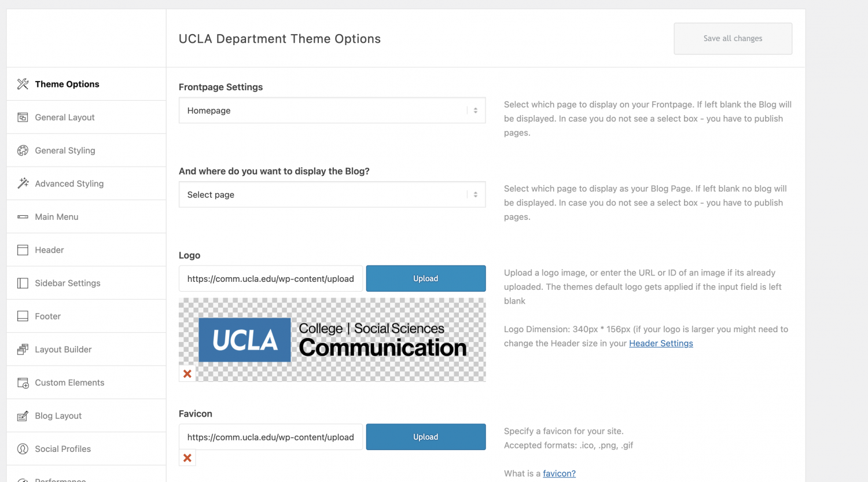The height and width of the screenshot is (482, 868).
Task: Click the Main Menu sidebar icon
Action: coord(22,216)
